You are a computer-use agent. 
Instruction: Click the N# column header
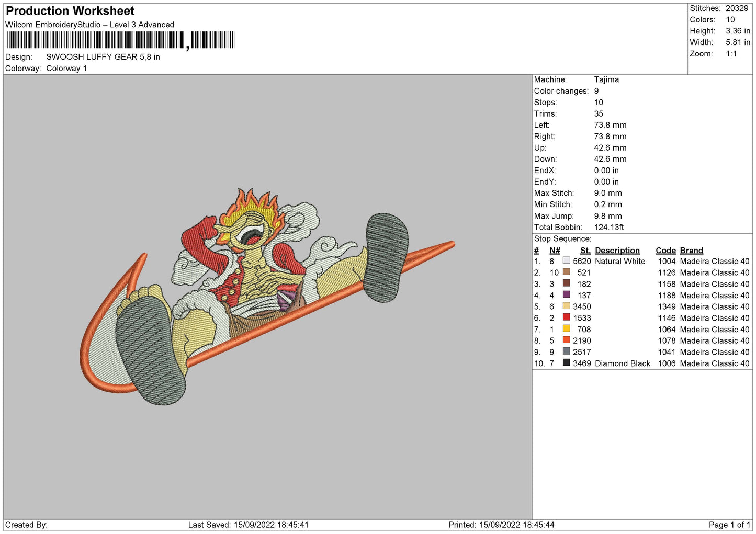[555, 251]
